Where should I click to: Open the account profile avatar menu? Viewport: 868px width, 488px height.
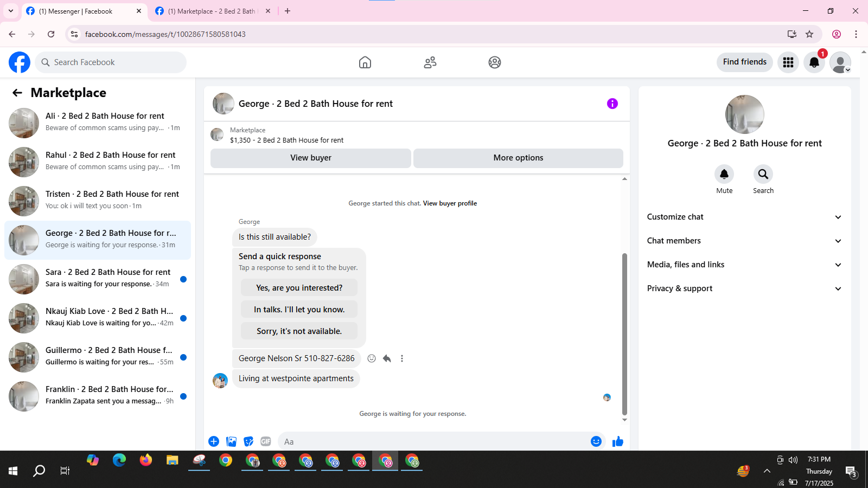(x=840, y=62)
